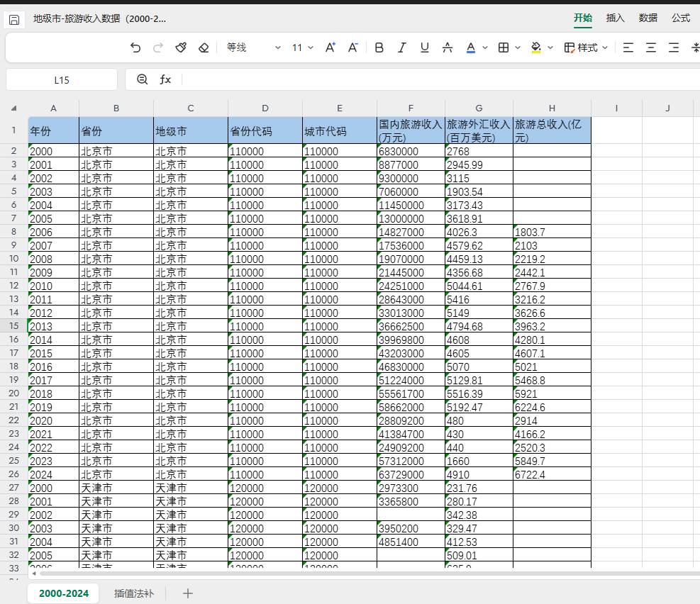Toggle underline formatting

[424, 47]
